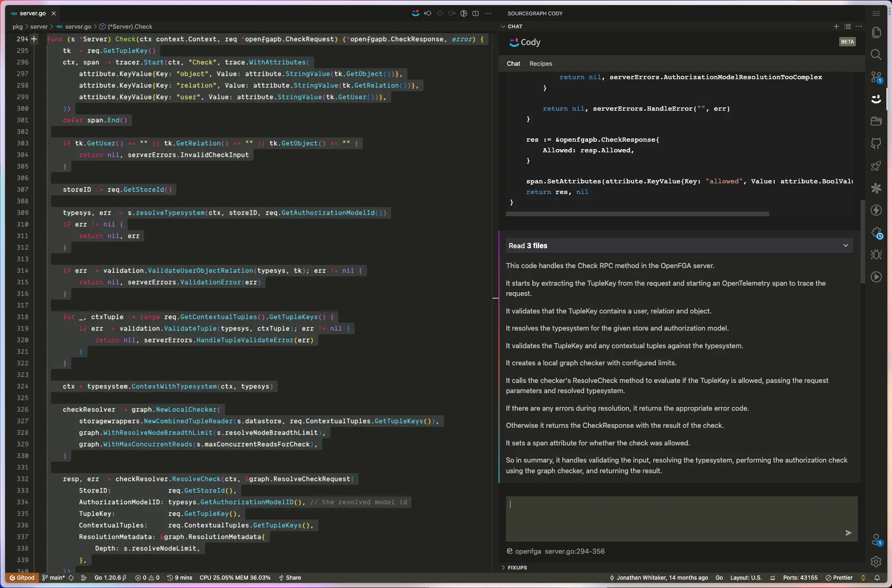This screenshot has width=892, height=588.
Task: Open editor More Actions ellipsis
Action: pyautogui.click(x=488, y=13)
